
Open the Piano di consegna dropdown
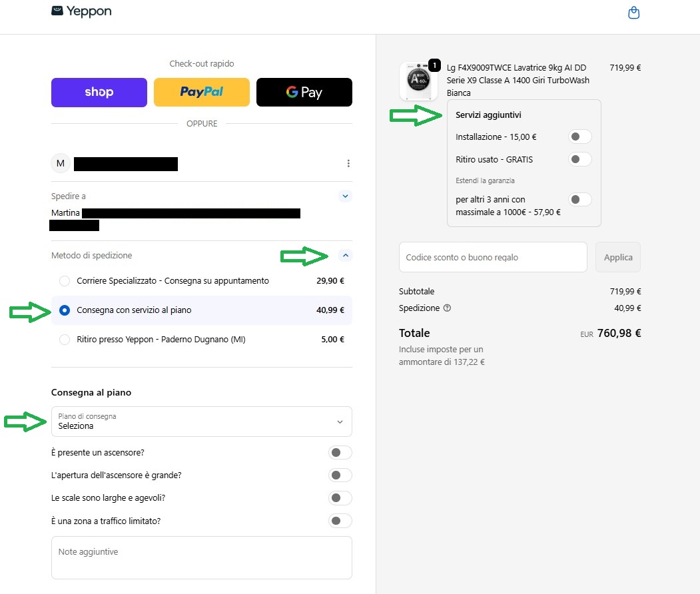tap(202, 422)
